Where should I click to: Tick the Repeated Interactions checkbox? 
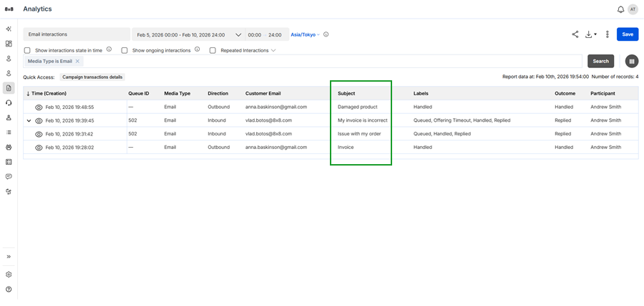[x=213, y=51]
